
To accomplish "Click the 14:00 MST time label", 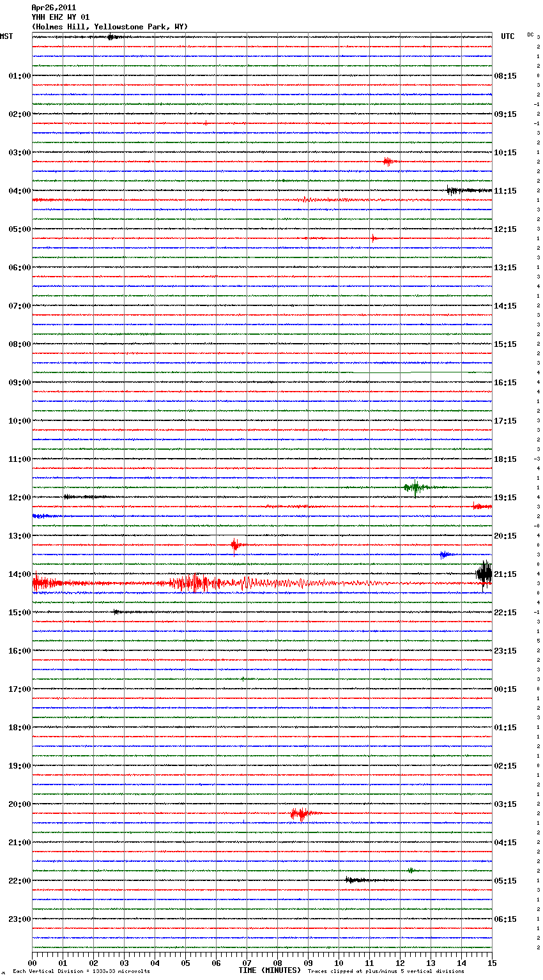I will pos(19,574).
